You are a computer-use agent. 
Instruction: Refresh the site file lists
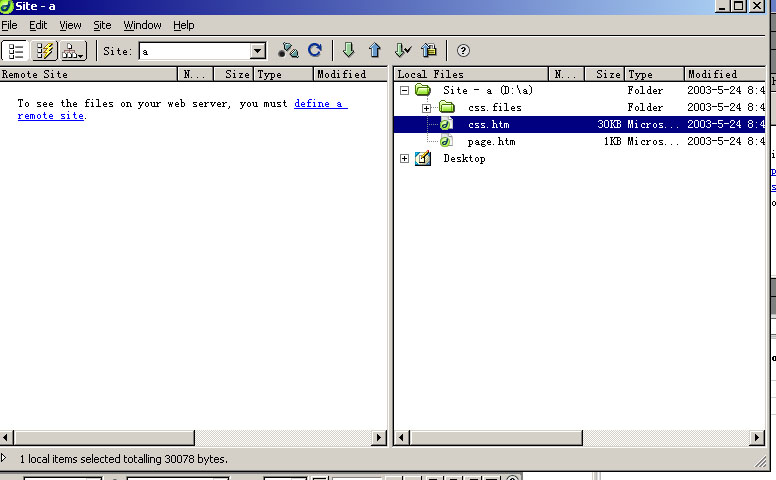pos(315,51)
